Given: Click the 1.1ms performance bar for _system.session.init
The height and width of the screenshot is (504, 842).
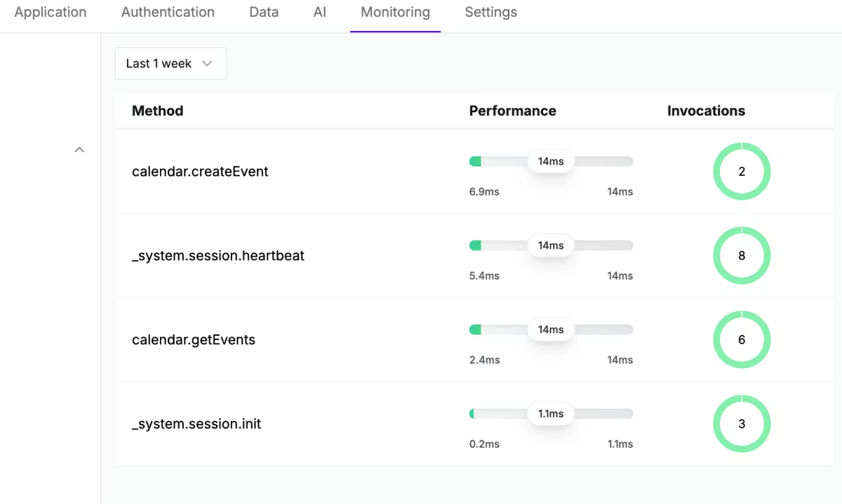Looking at the screenshot, I should (x=551, y=414).
